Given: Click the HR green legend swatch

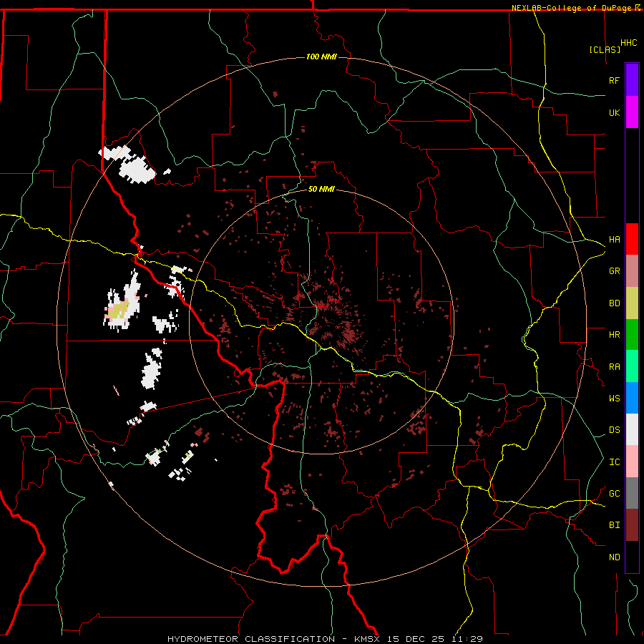Looking at the screenshot, I should (x=632, y=335).
